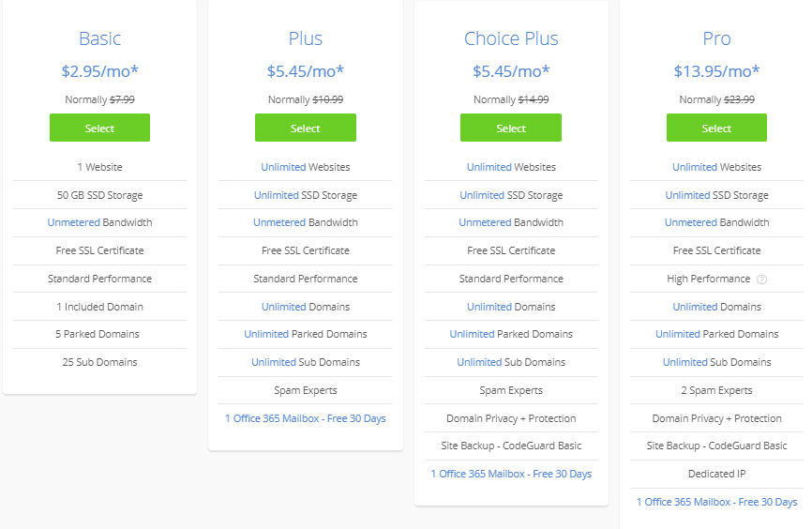Click the High Performance help icon
Screen dimensions: 812x529
(x=761, y=279)
